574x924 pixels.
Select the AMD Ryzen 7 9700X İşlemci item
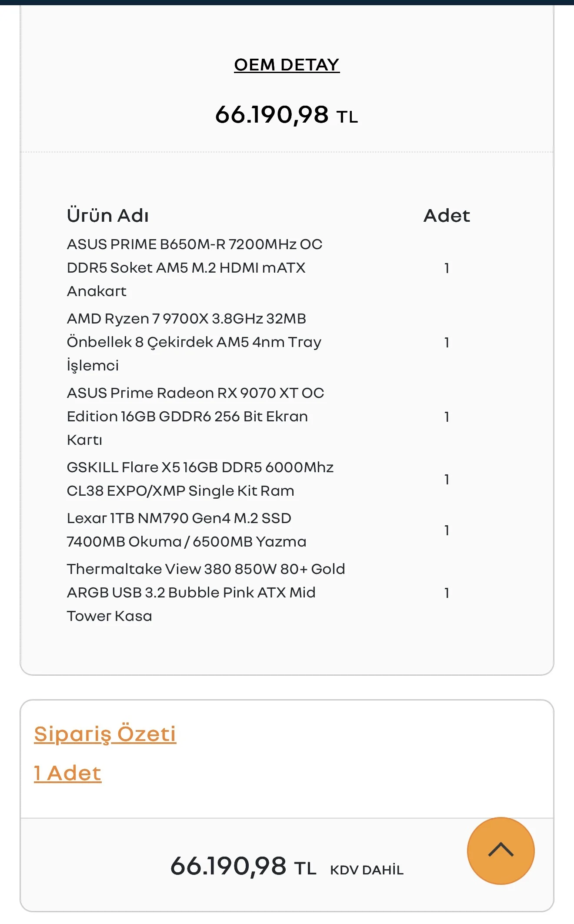[194, 342]
